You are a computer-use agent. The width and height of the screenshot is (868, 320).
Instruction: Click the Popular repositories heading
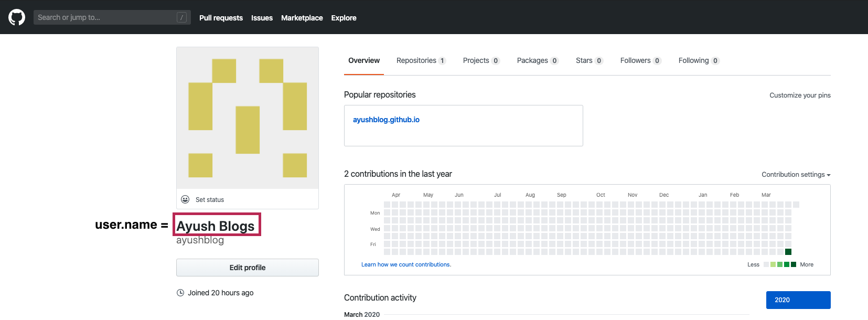[380, 95]
